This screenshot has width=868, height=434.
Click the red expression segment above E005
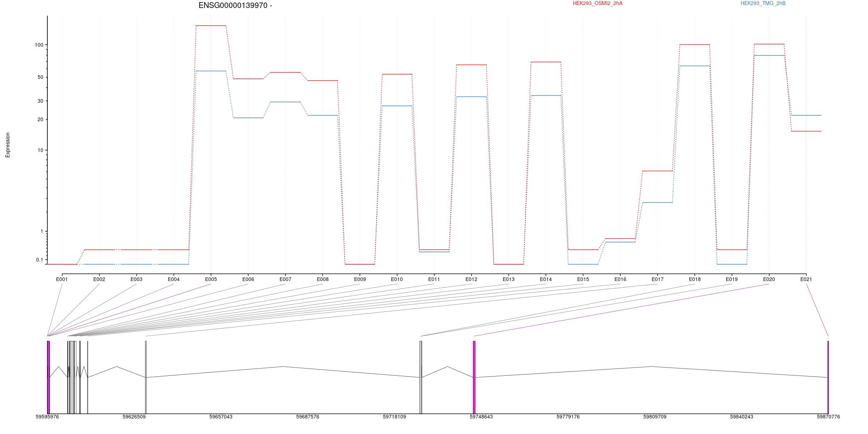[211, 26]
